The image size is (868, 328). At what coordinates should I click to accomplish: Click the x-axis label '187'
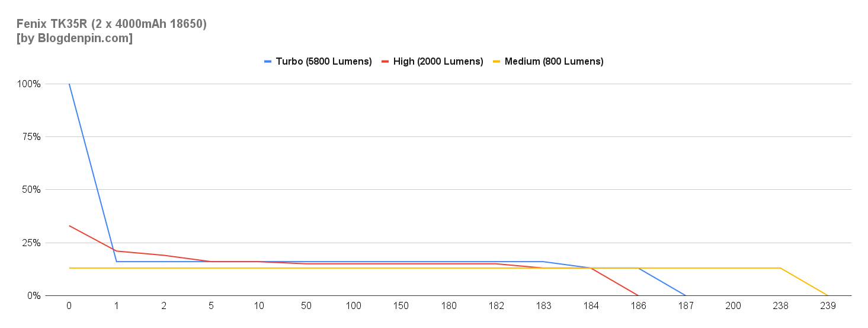(x=686, y=306)
